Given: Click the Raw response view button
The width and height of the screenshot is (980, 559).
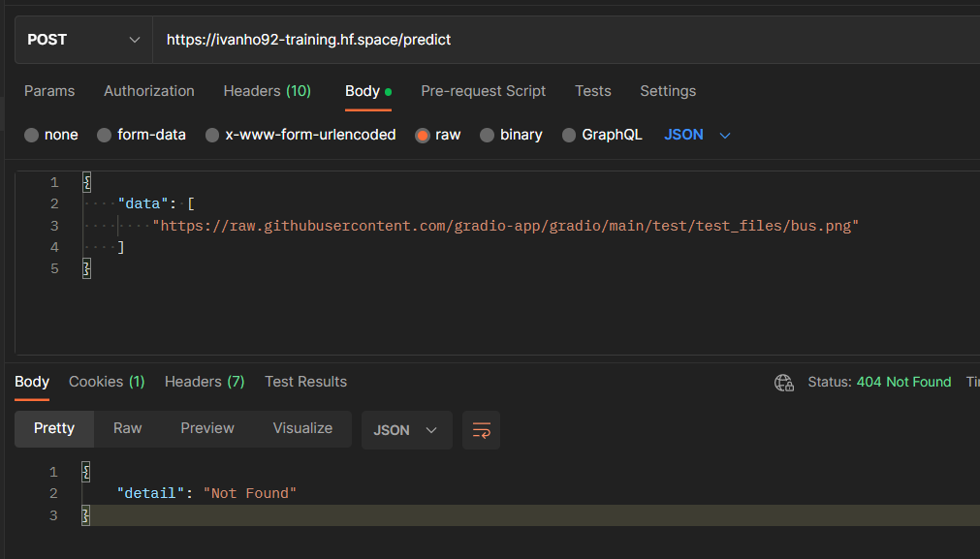Looking at the screenshot, I should point(127,429).
